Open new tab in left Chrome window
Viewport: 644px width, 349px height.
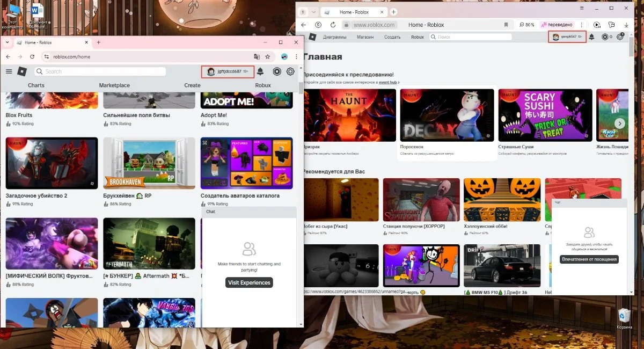pyautogui.click(x=98, y=42)
